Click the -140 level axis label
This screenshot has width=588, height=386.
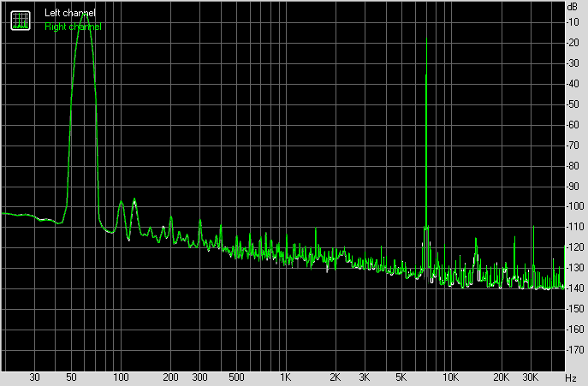573,288
